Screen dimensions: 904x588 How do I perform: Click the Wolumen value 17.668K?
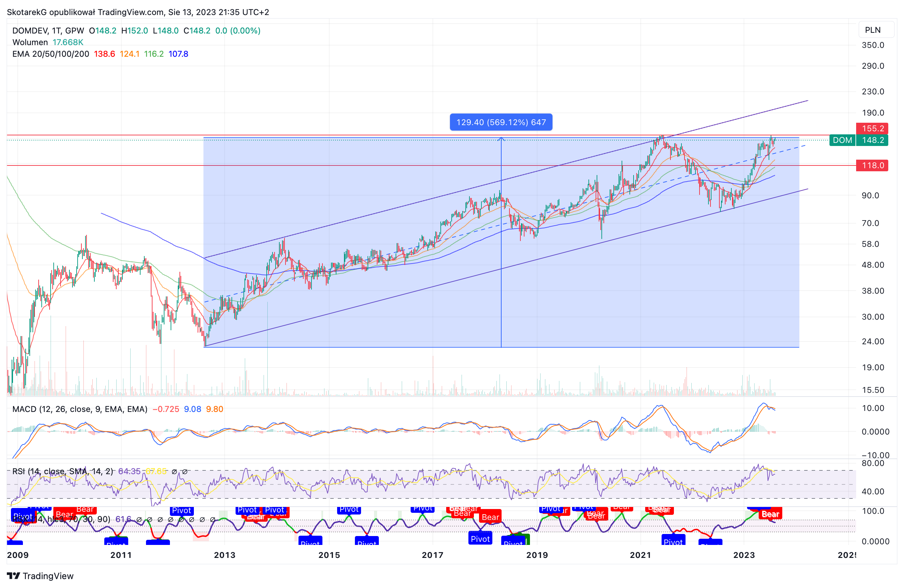[x=68, y=42]
